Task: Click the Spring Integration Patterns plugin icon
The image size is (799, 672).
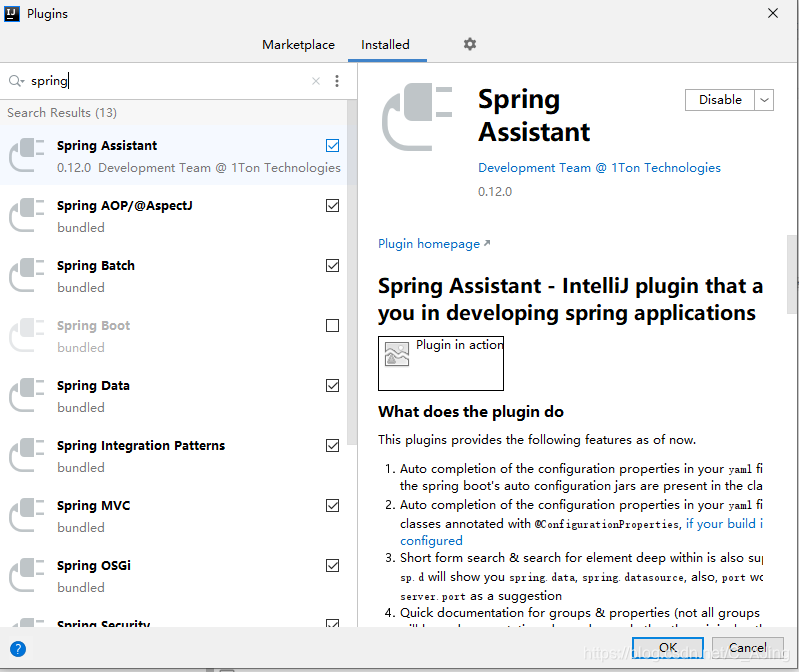Action: (x=26, y=455)
